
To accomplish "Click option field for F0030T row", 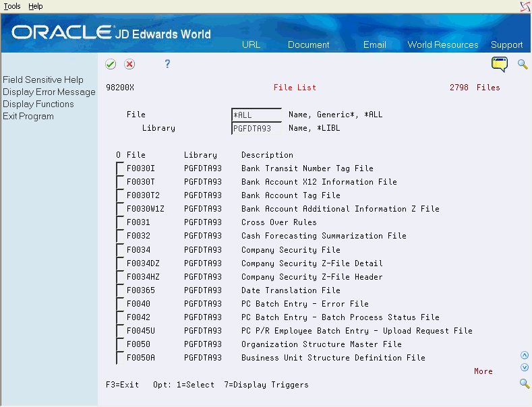I will pyautogui.click(x=120, y=182).
